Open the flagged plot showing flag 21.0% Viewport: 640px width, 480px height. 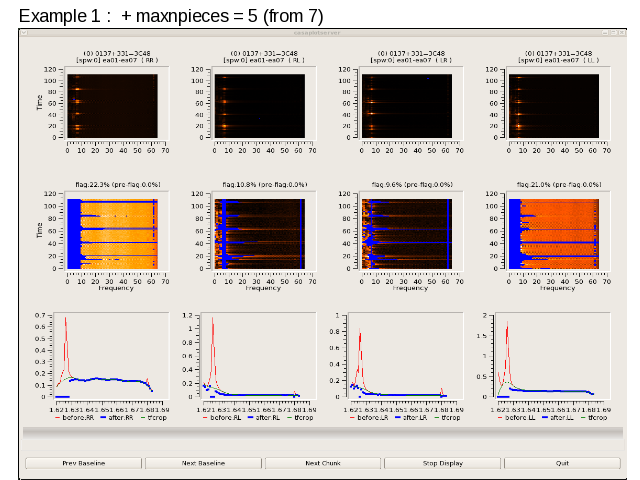pyautogui.click(x=554, y=234)
